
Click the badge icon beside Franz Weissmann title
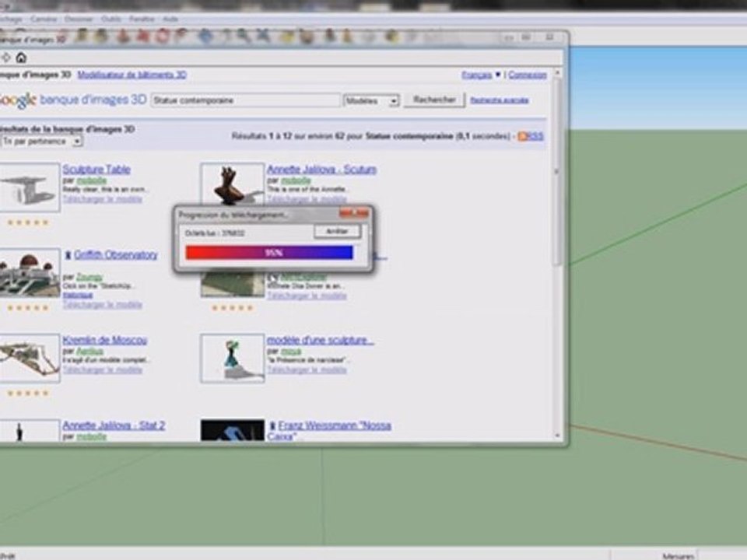tap(272, 425)
